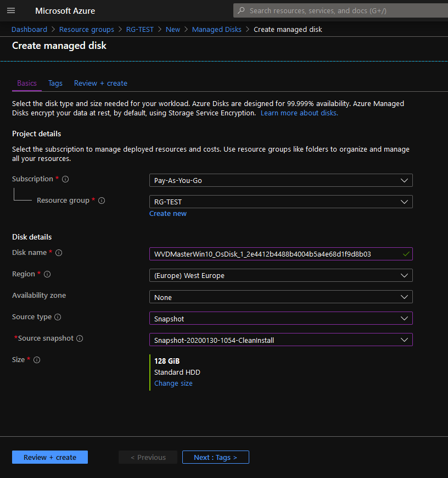Focus the Disk name input field

click(281, 254)
